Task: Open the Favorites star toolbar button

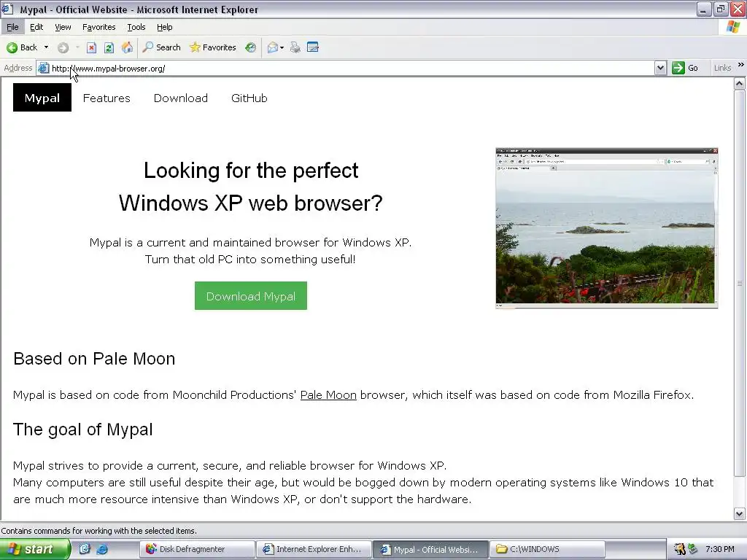Action: click(x=213, y=47)
